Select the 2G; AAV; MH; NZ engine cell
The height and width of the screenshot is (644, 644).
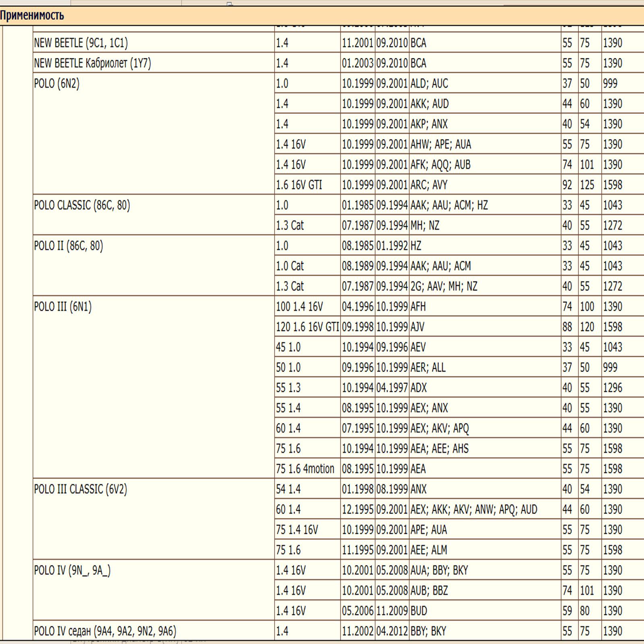tap(444, 286)
